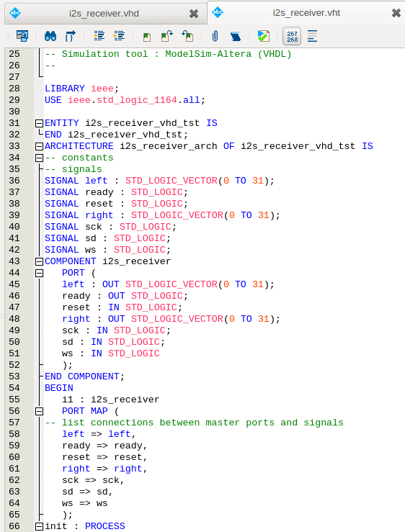Click 'reset => reset,' on line 60
This screenshot has height=532, width=405.
(104, 457)
